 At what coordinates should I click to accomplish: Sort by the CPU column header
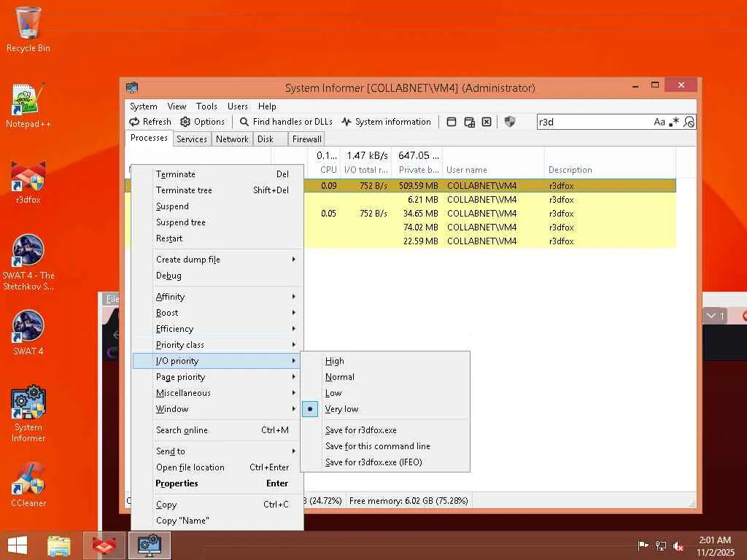pos(324,163)
